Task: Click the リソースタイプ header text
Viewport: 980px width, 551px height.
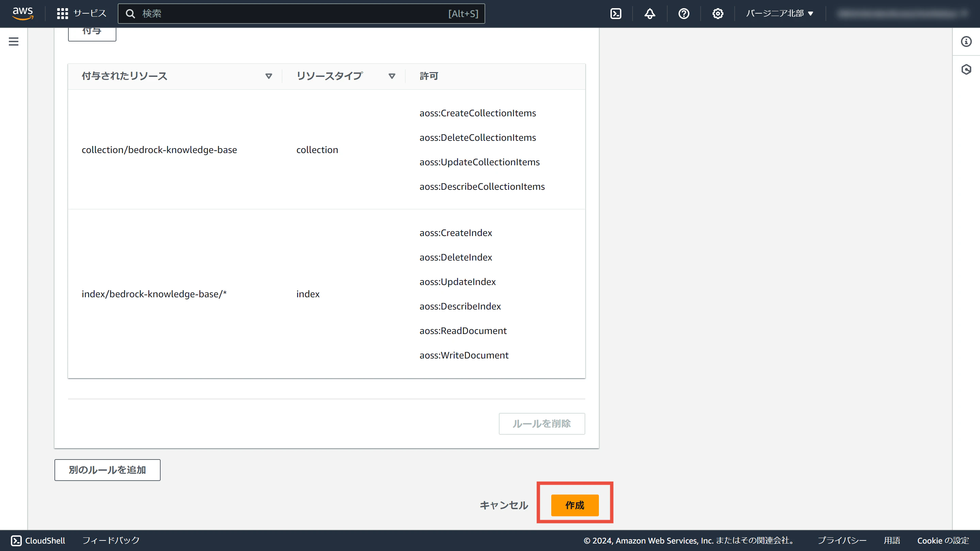Action: [329, 76]
